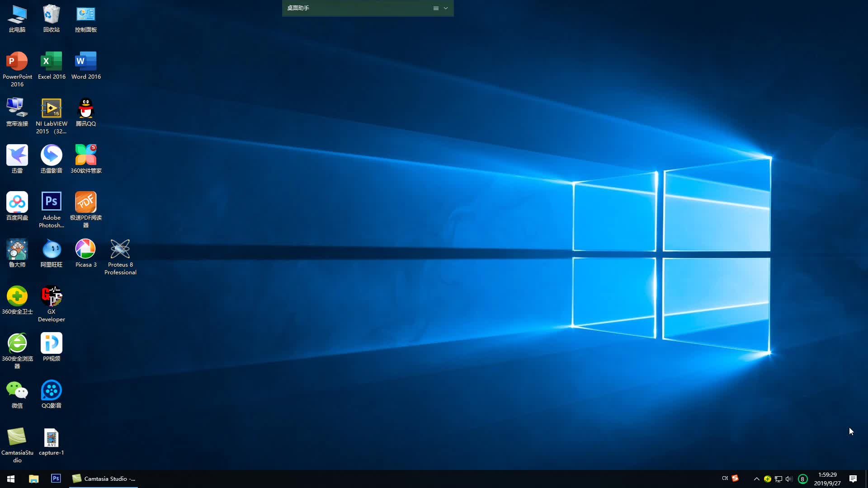Click the 桌面助手 title label

pos(298,8)
